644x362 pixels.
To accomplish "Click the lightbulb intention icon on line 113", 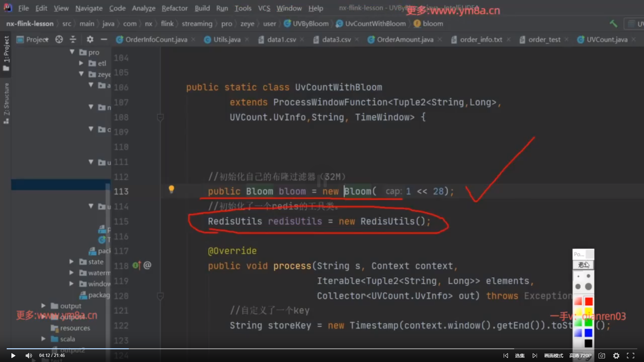I will pyautogui.click(x=171, y=189).
